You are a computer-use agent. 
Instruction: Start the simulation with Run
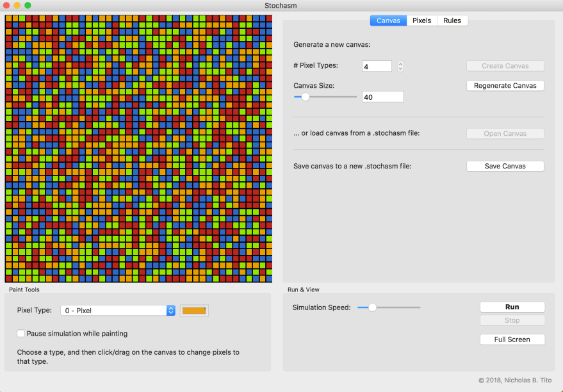pyautogui.click(x=512, y=307)
